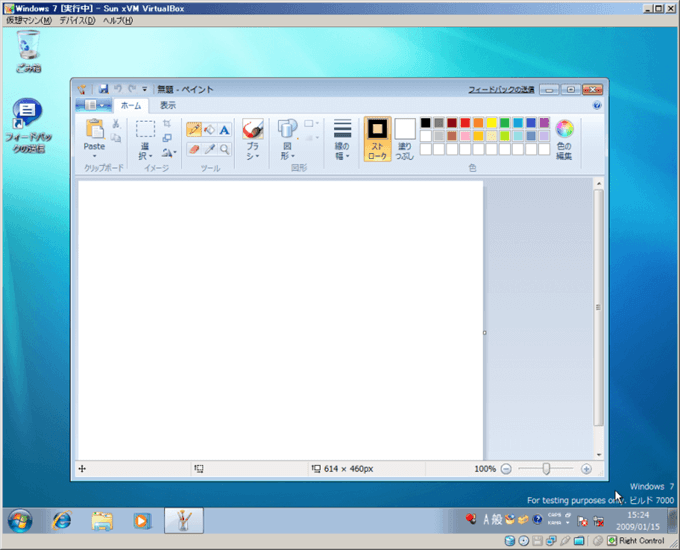Select the Color picker eyedropper tool

(209, 149)
